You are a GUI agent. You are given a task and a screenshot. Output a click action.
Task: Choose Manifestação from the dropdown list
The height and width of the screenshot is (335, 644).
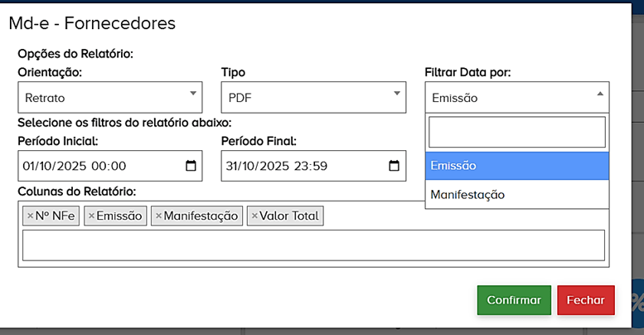pos(517,195)
